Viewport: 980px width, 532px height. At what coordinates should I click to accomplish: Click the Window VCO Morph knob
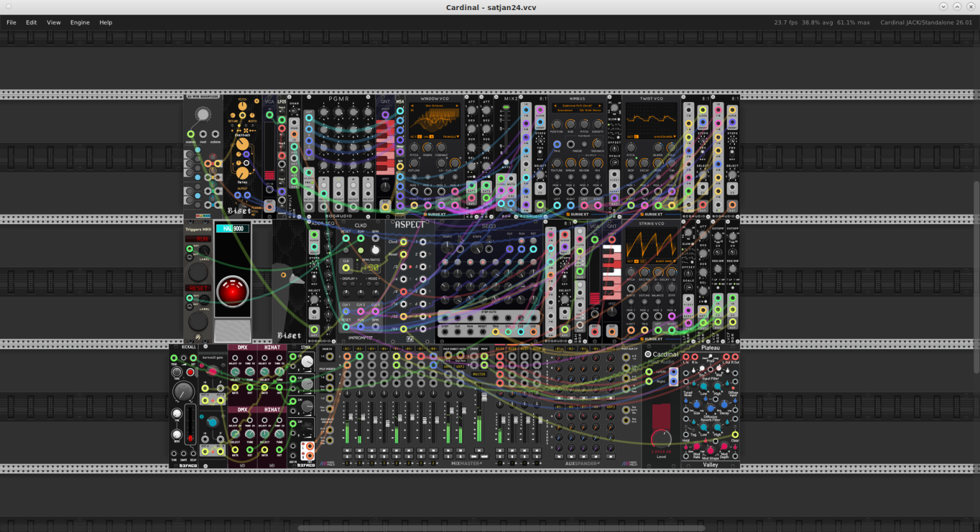point(427,148)
